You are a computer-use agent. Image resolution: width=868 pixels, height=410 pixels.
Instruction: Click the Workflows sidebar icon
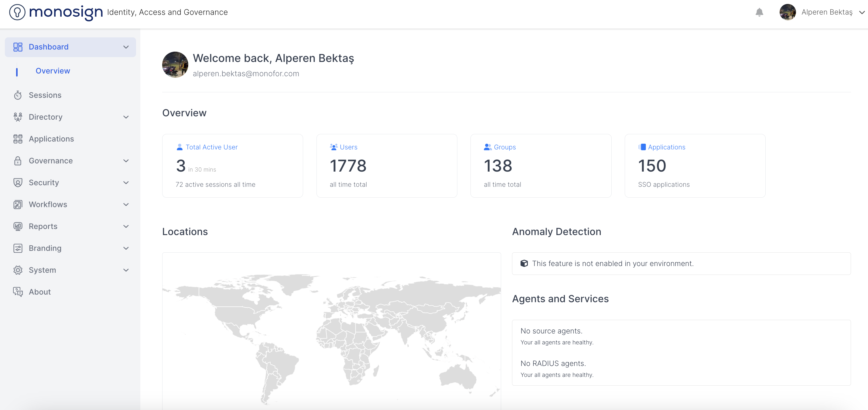coord(18,204)
